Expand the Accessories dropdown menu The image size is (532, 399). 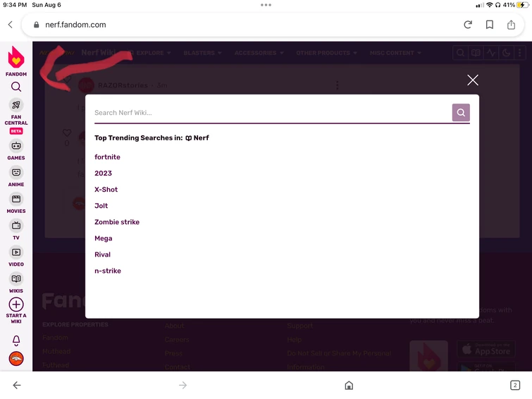click(x=259, y=53)
